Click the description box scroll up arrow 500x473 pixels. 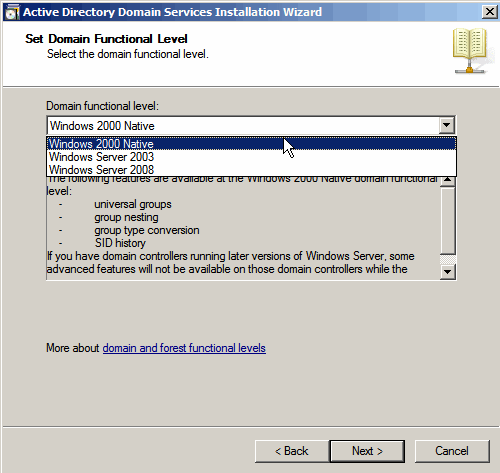pos(448,180)
